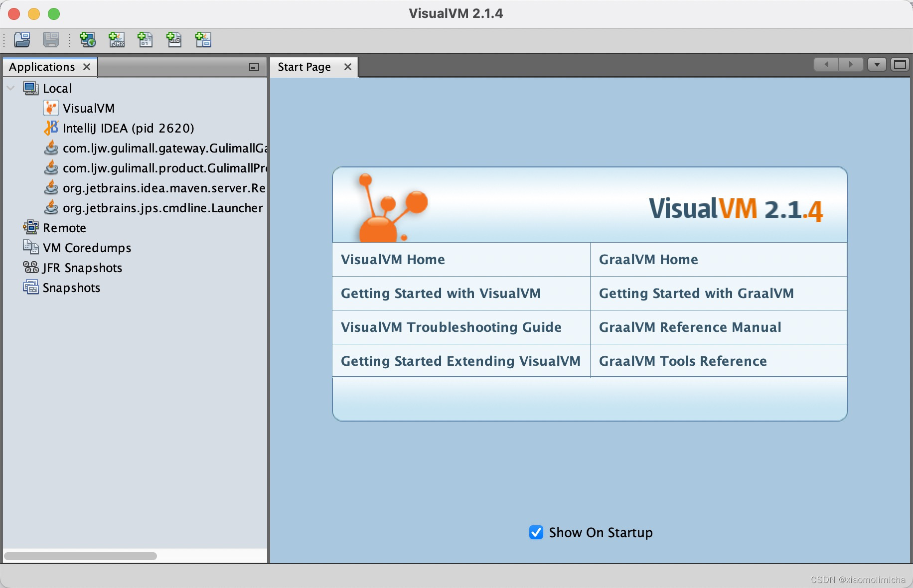Click the Snapshots node icon

pyautogui.click(x=31, y=288)
